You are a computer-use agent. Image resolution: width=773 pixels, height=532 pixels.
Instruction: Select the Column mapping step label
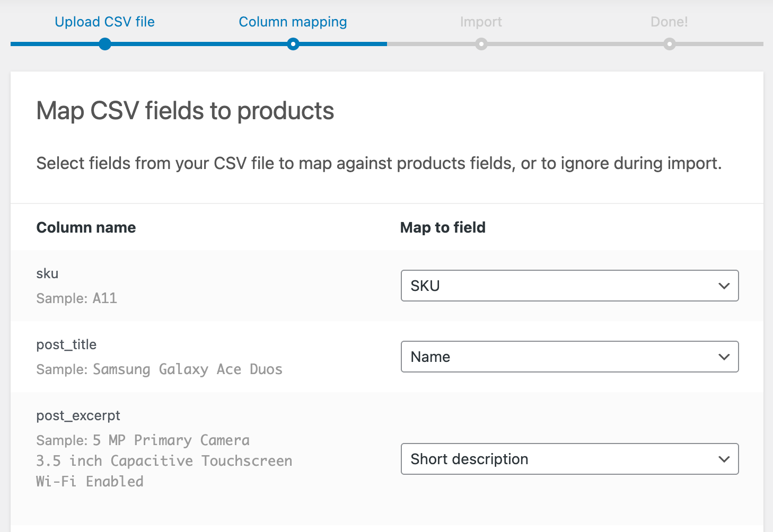pos(293,22)
